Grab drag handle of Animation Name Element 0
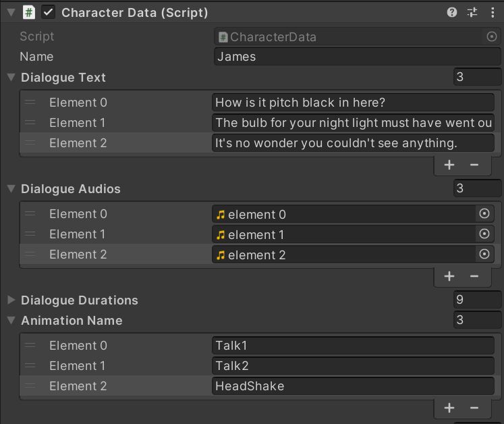The width and height of the screenshot is (504, 424). pyautogui.click(x=30, y=346)
